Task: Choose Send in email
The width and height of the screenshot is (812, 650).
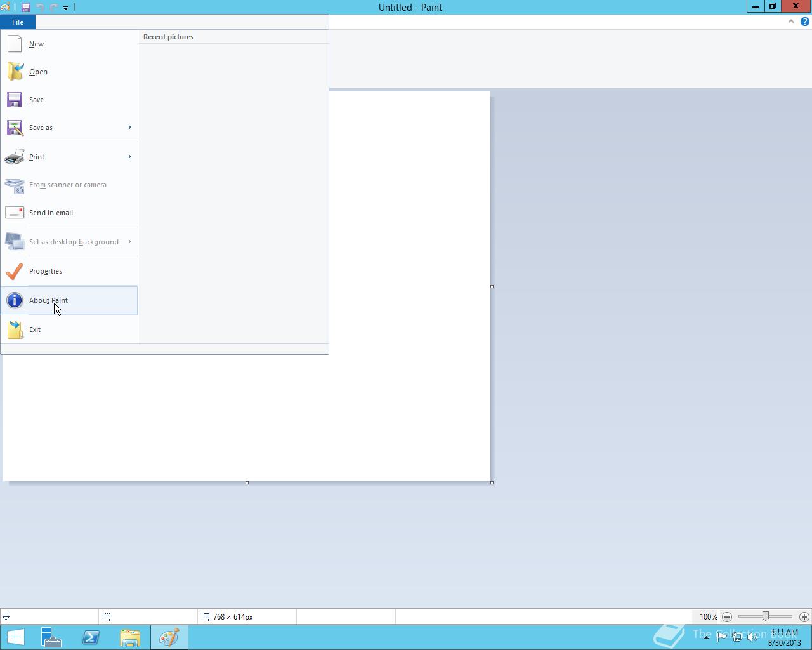Action: coord(69,213)
